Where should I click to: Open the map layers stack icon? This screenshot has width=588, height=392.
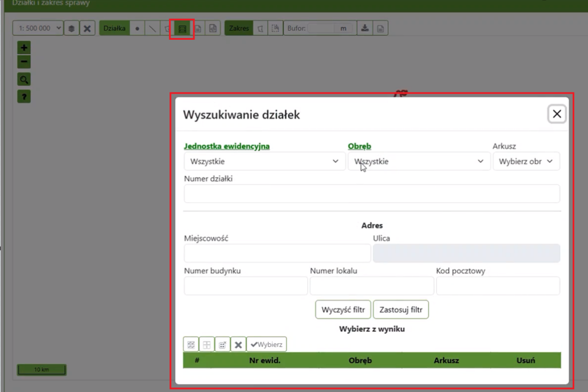[71, 28]
